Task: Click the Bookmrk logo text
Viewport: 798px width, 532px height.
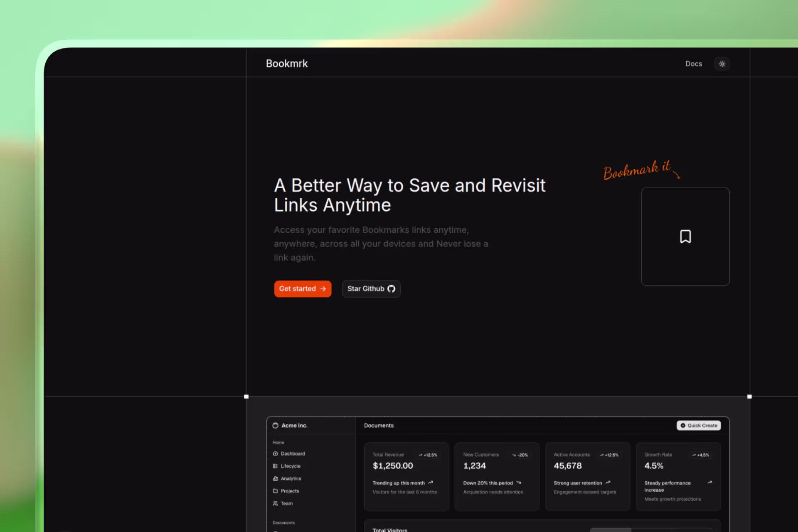Action: pyautogui.click(x=287, y=64)
